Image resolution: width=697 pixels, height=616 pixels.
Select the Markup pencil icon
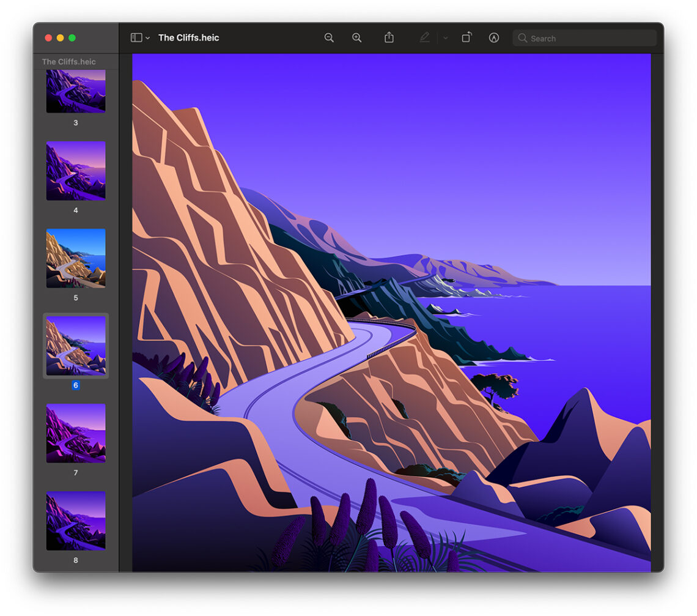pos(424,37)
